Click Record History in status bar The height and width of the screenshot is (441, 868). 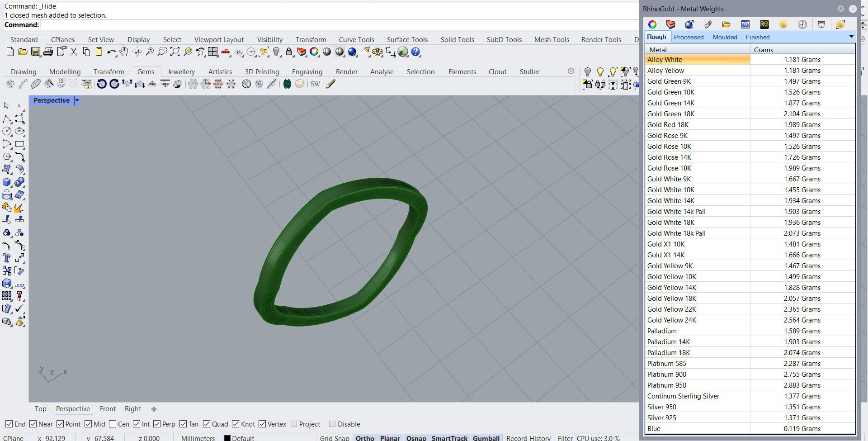(528, 438)
